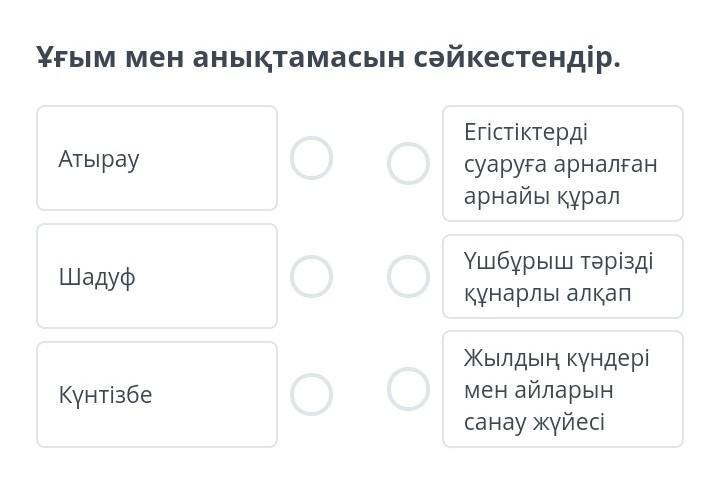
Task: Choose circle next to 'Үшбұрыш тәрізді' definition
Action: click(408, 277)
